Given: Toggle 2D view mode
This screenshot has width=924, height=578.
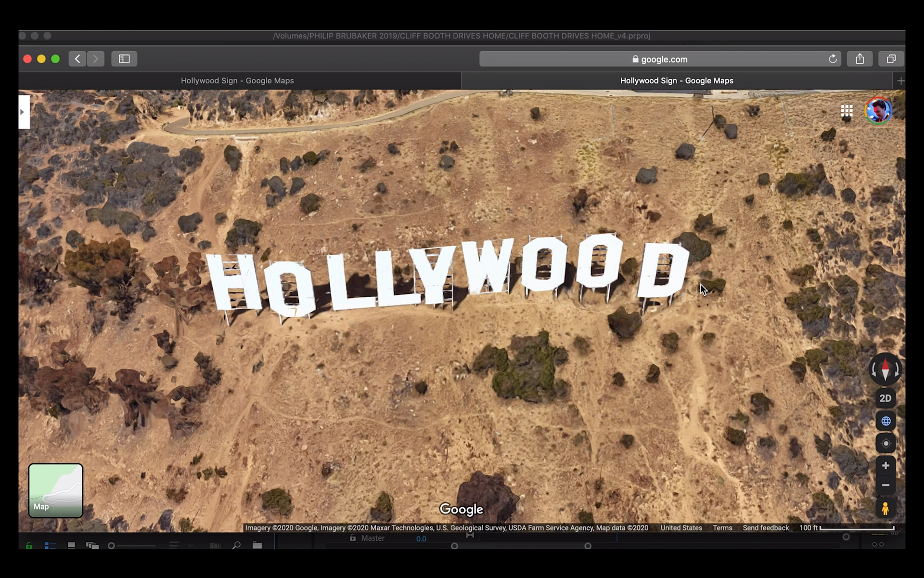Looking at the screenshot, I should [x=885, y=398].
